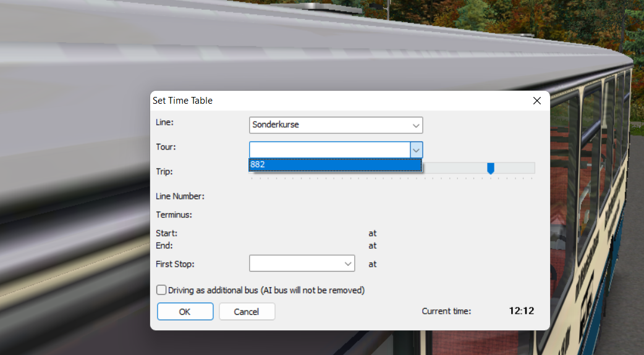Screen dimensions: 644x355
Task: Select tour 882 from the dropdown list
Action: (335, 165)
